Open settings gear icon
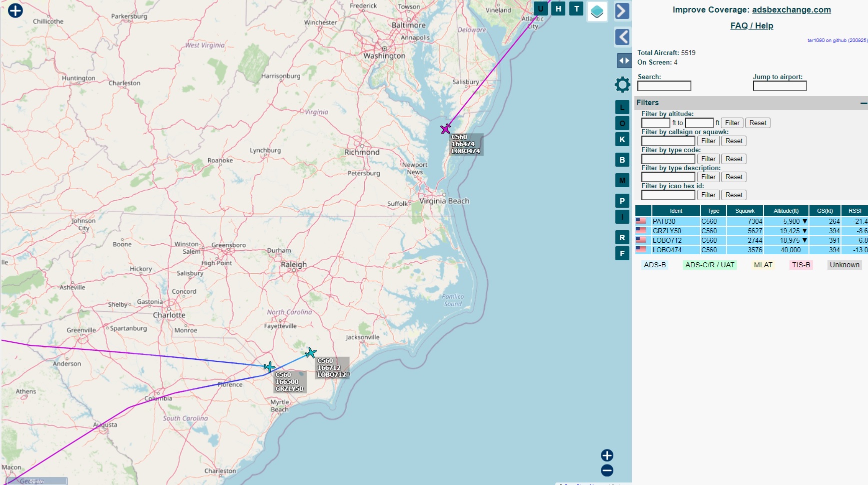This screenshot has height=485, width=868. pos(622,85)
